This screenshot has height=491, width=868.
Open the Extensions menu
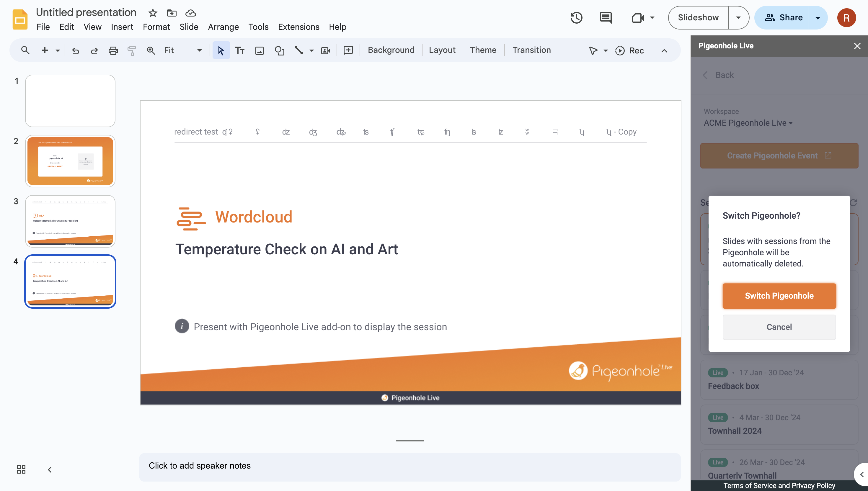pos(298,27)
